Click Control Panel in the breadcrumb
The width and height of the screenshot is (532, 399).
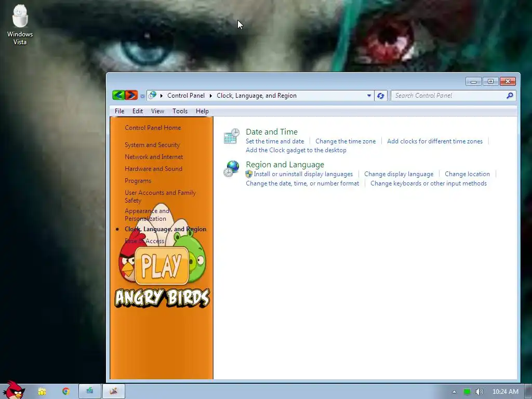point(186,96)
